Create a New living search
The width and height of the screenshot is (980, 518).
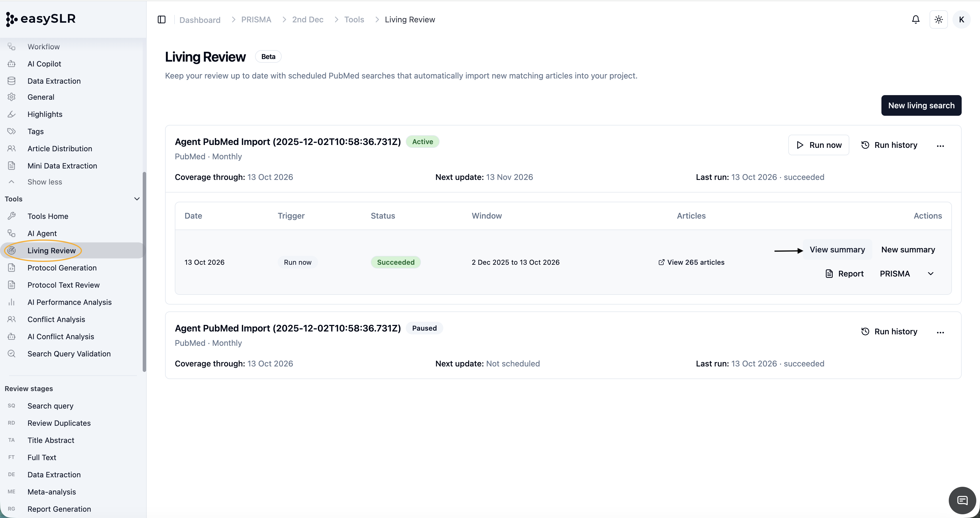pyautogui.click(x=921, y=105)
